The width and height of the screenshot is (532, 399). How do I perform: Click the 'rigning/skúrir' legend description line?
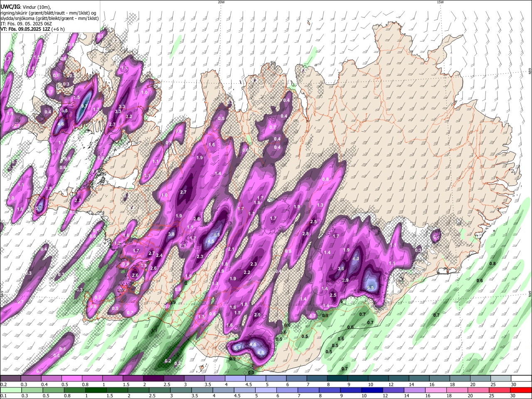pyautogui.click(x=48, y=13)
